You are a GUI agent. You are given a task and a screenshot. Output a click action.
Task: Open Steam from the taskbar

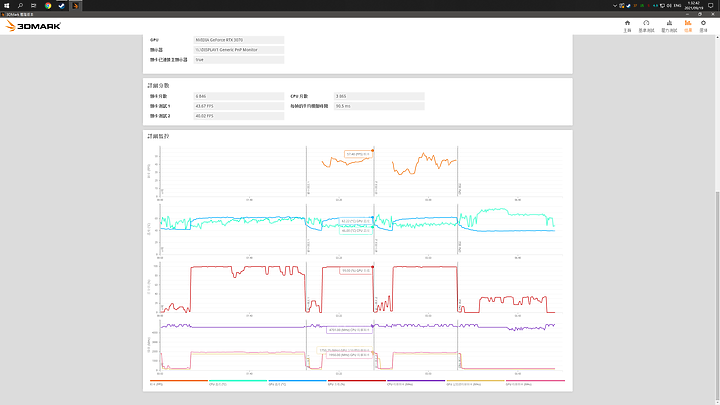62,6
